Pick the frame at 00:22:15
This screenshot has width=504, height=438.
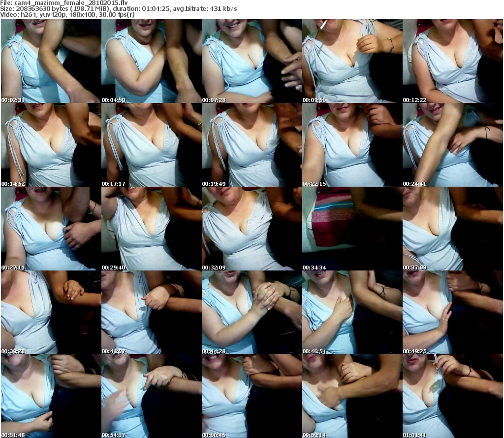352,145
